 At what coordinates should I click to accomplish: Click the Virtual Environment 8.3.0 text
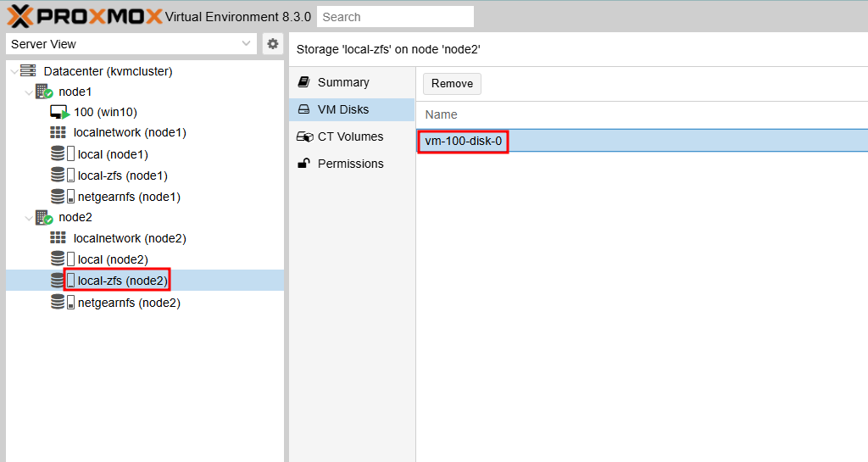coord(238,17)
